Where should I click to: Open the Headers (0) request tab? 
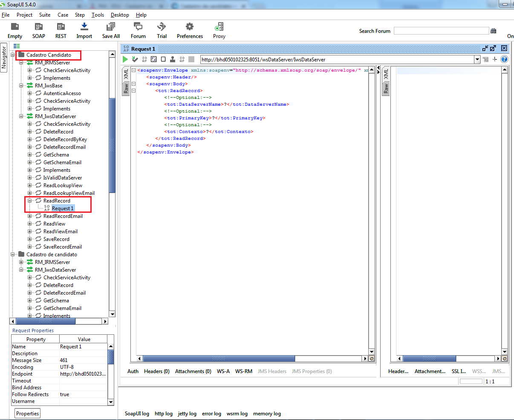(x=157, y=371)
